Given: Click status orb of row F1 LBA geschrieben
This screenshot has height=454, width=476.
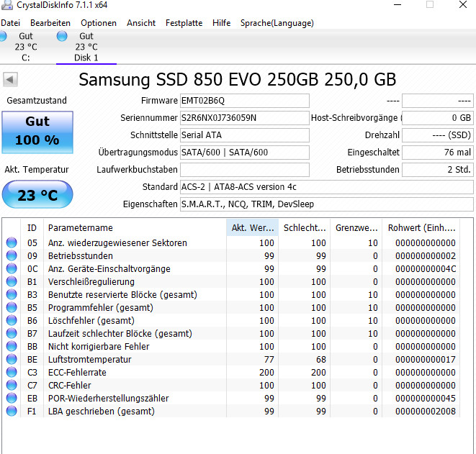Looking at the screenshot, I should pos(12,411).
